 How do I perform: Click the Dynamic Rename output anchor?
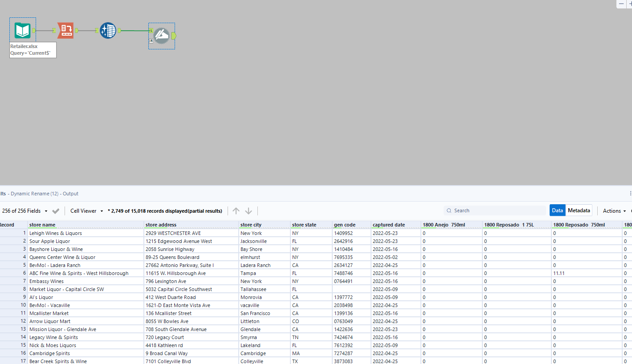(174, 36)
